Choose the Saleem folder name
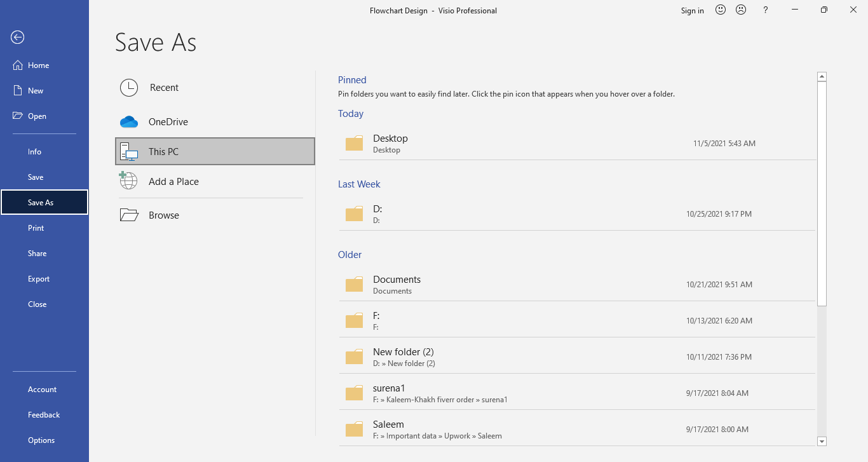868x462 pixels. coord(388,425)
